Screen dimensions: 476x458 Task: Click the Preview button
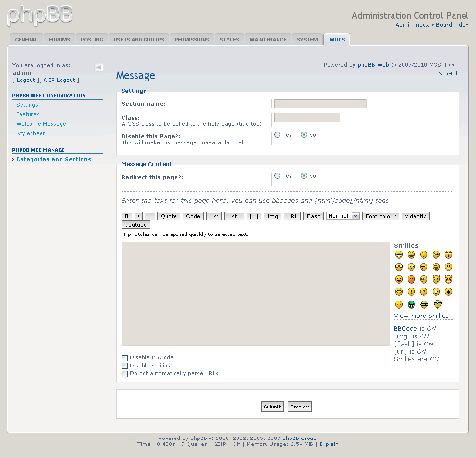coord(300,407)
